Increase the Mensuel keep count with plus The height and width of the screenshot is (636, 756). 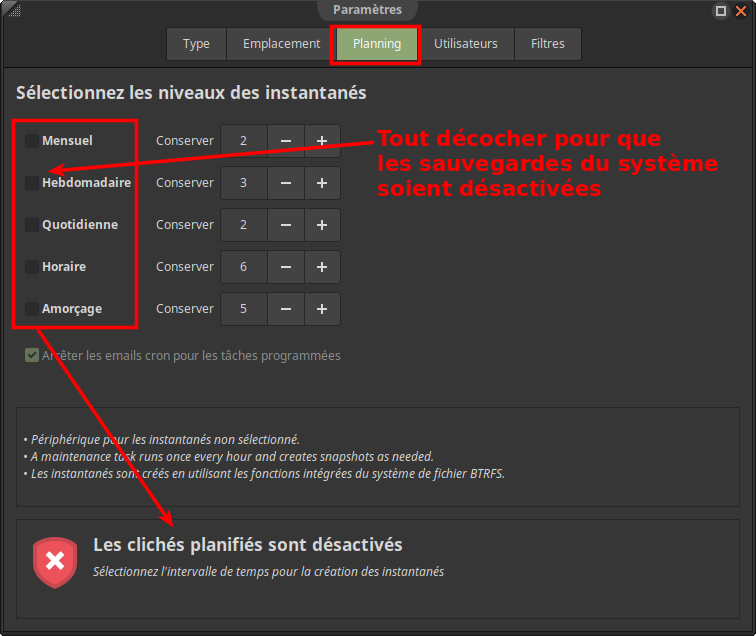(322, 141)
